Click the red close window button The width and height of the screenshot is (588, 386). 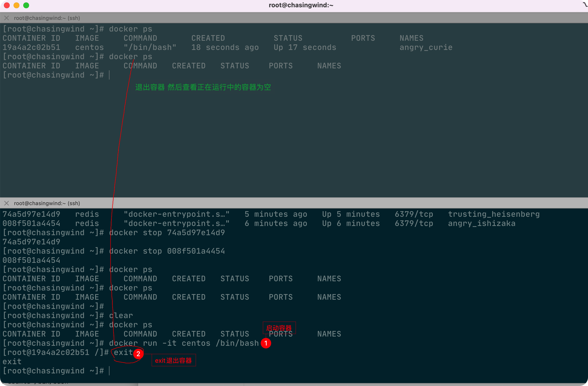[x=7, y=5]
